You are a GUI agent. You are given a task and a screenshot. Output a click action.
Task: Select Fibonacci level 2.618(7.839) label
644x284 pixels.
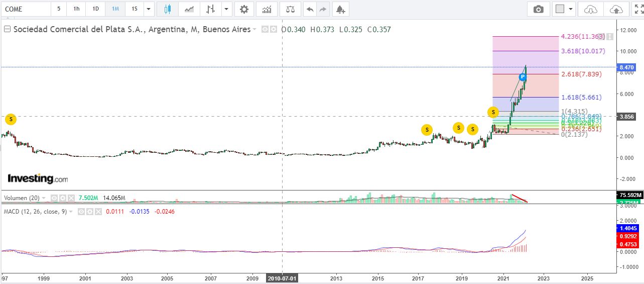[x=581, y=74]
